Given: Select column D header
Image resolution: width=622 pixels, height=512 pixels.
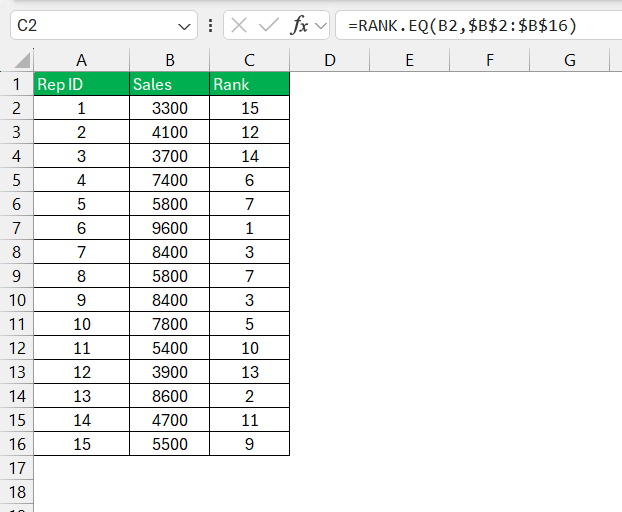Looking at the screenshot, I should [x=330, y=60].
